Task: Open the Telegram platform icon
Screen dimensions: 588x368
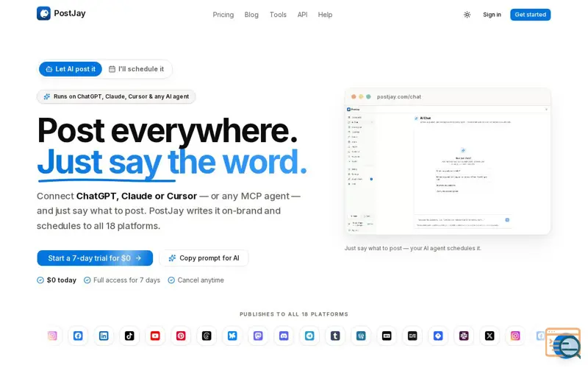Action: [x=309, y=336]
